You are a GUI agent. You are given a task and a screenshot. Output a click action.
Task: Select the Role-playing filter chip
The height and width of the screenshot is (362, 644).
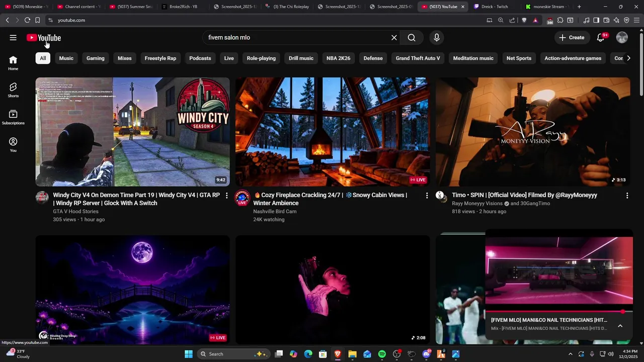[261, 58]
